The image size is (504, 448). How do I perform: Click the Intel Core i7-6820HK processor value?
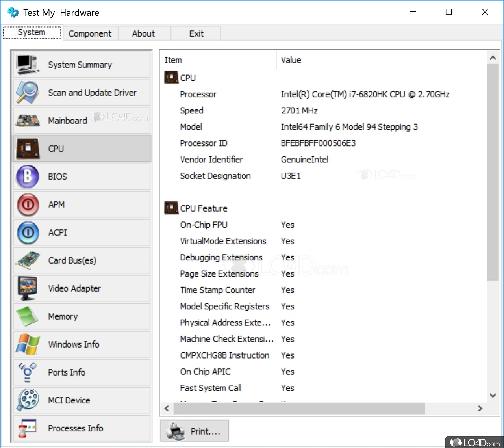[x=365, y=94]
